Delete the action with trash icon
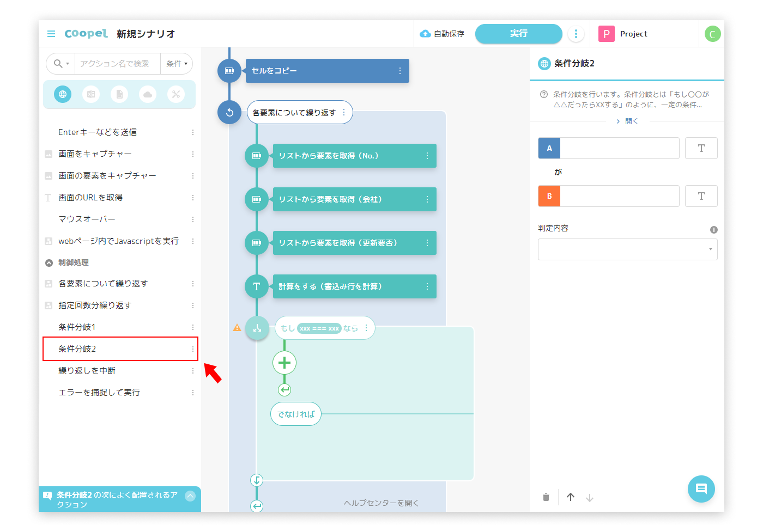 click(546, 497)
